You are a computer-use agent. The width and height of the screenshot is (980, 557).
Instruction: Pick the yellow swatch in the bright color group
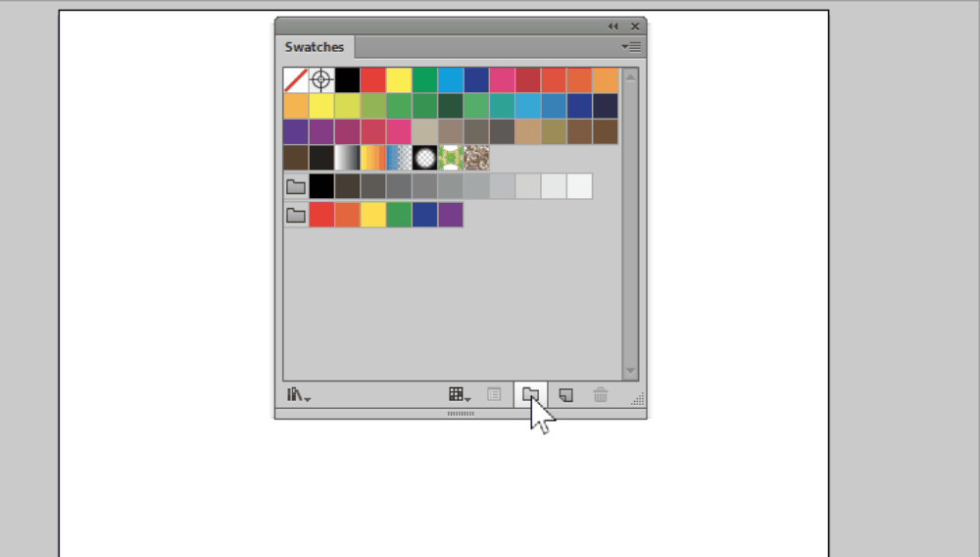pyautogui.click(x=373, y=215)
